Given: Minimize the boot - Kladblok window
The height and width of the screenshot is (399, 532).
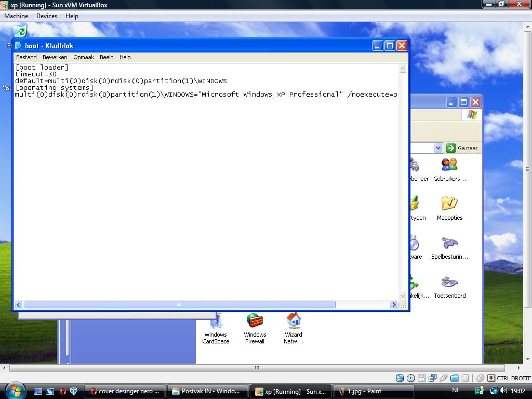Looking at the screenshot, I should 378,46.
